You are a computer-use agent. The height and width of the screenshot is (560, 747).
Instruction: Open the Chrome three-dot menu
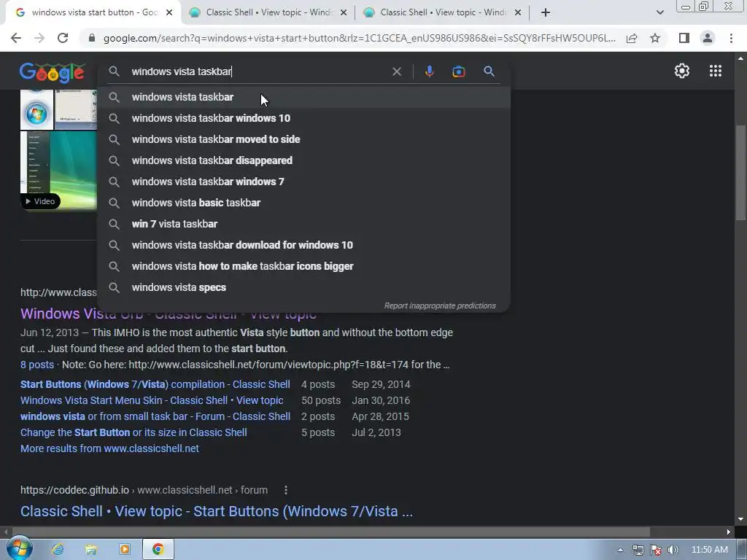(731, 38)
